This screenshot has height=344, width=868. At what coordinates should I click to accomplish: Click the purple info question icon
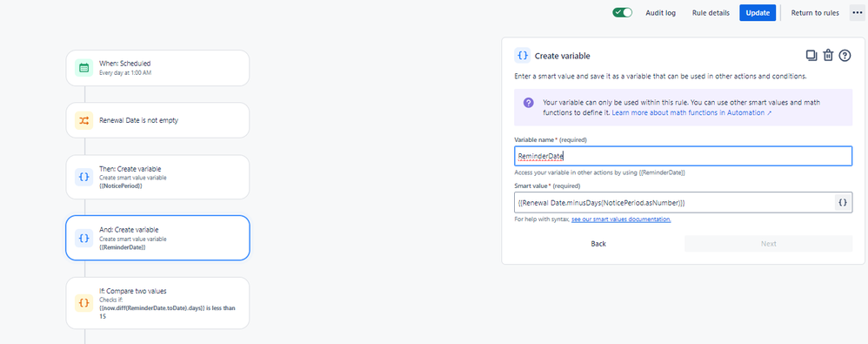[x=529, y=103]
